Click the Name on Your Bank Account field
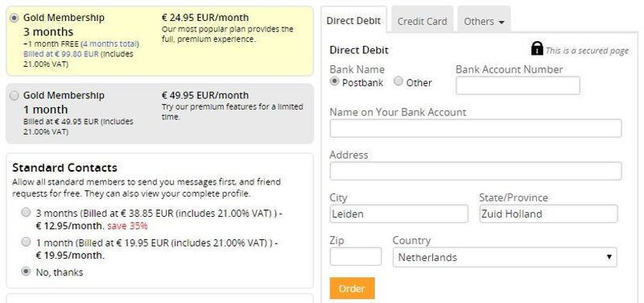644x303 pixels. coord(476,128)
